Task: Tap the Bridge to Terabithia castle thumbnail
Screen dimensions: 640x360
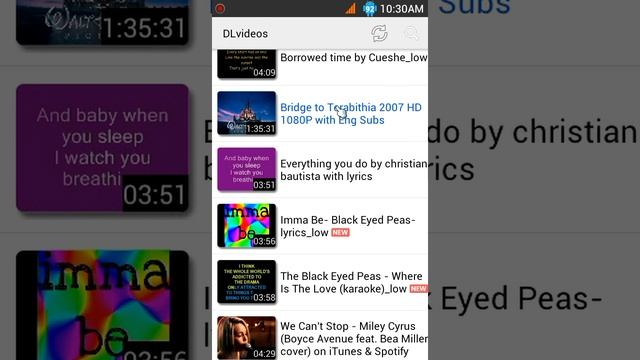Action: coord(247,113)
